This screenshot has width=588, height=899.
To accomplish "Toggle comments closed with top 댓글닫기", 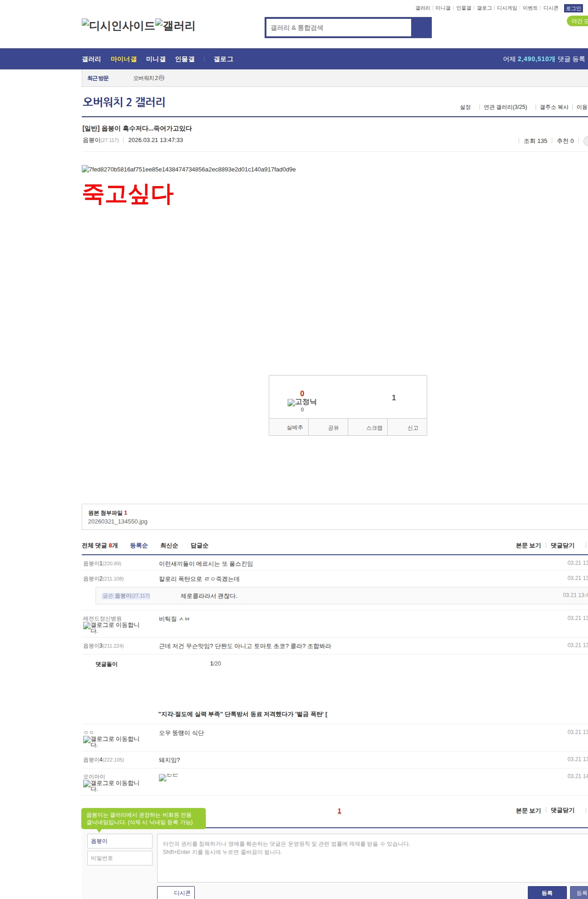I will tap(562, 546).
